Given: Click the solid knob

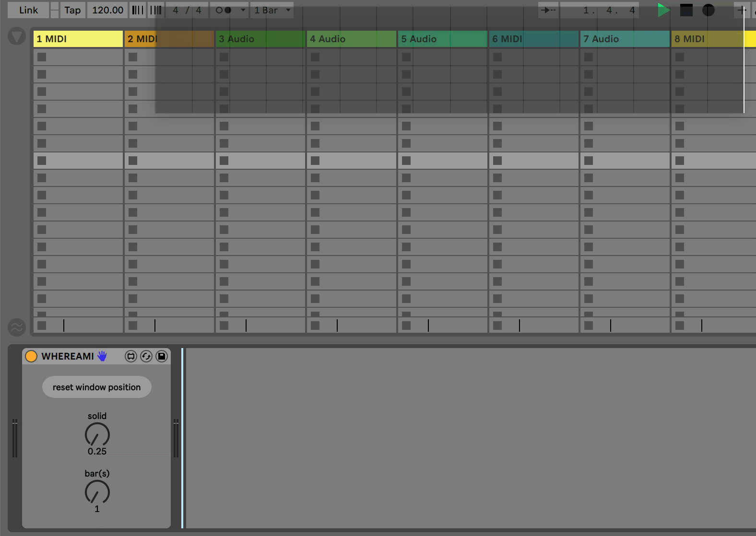Looking at the screenshot, I should coord(97,434).
